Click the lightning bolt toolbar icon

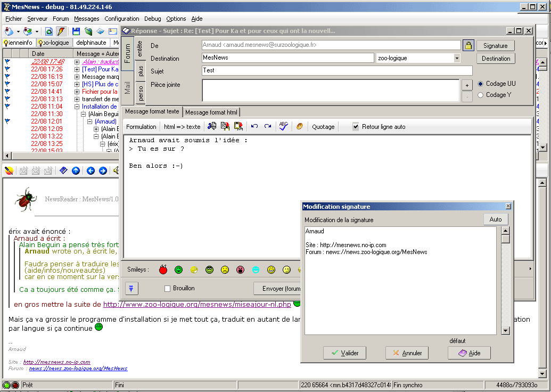61,31
